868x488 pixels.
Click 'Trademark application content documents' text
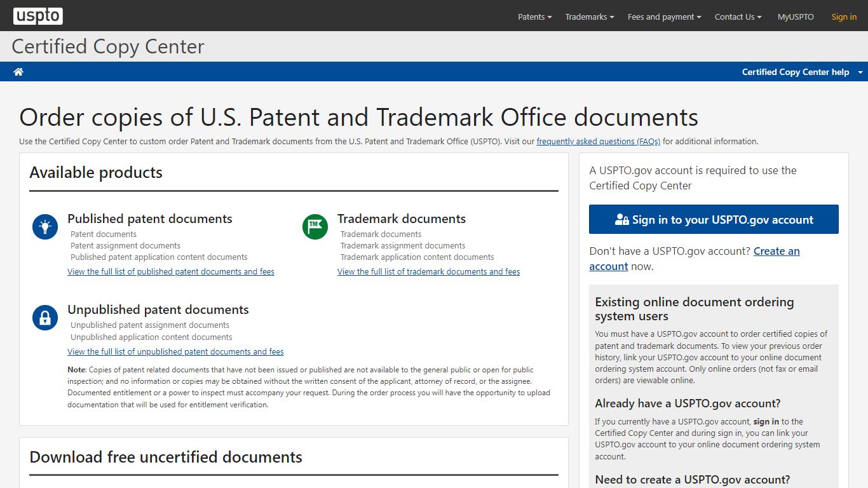coord(417,257)
